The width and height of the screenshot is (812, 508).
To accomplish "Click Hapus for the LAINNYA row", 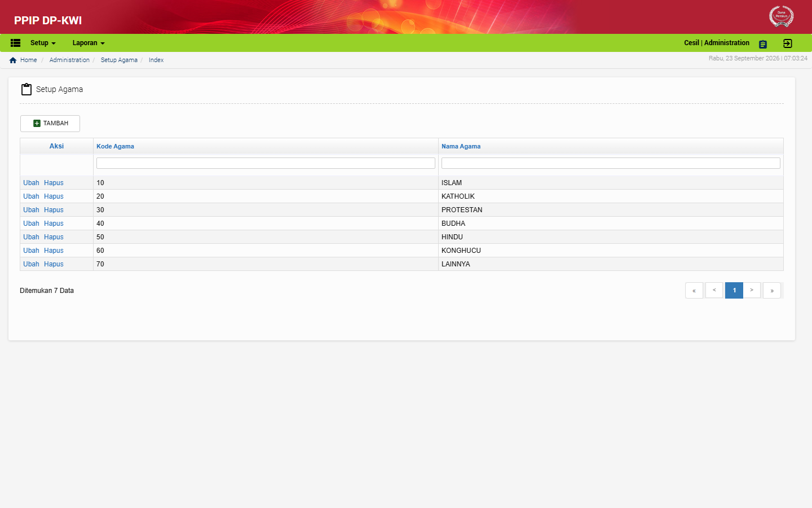I will coord(54,264).
